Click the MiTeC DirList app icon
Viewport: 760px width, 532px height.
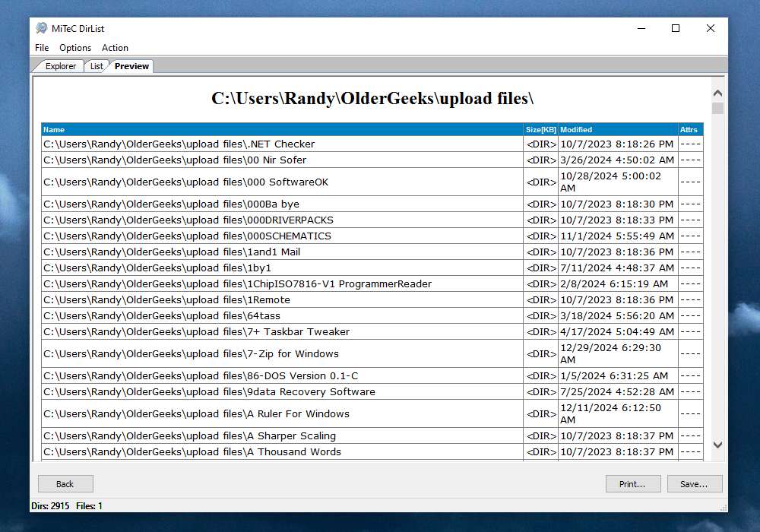pyautogui.click(x=42, y=29)
